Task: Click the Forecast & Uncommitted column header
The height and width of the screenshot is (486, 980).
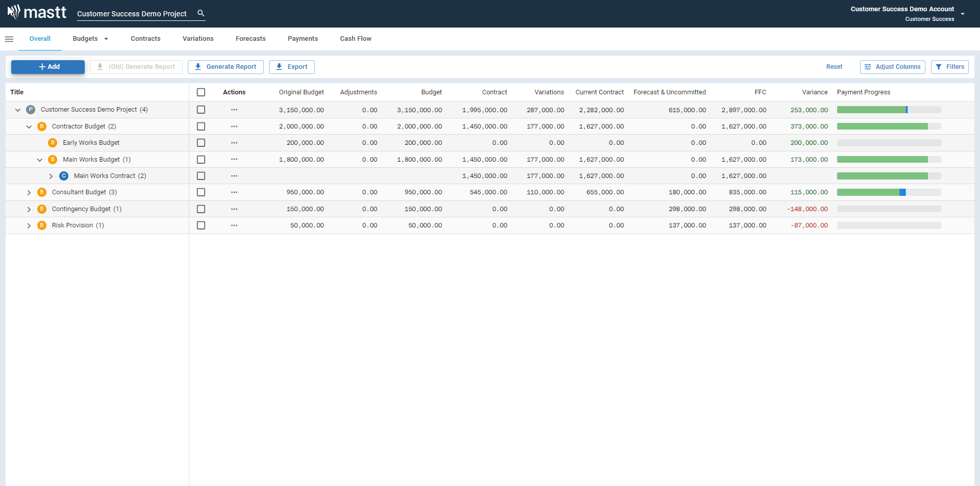Action: pyautogui.click(x=670, y=92)
